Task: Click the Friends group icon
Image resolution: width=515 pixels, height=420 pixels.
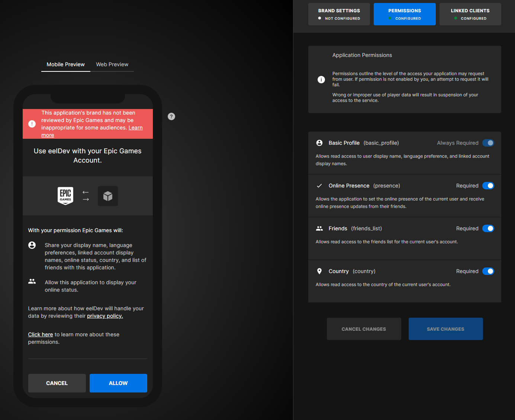Action: pyautogui.click(x=319, y=228)
